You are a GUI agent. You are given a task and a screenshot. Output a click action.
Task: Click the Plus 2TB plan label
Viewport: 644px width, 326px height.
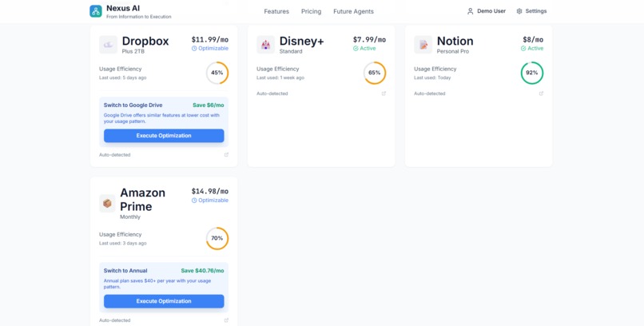click(133, 51)
